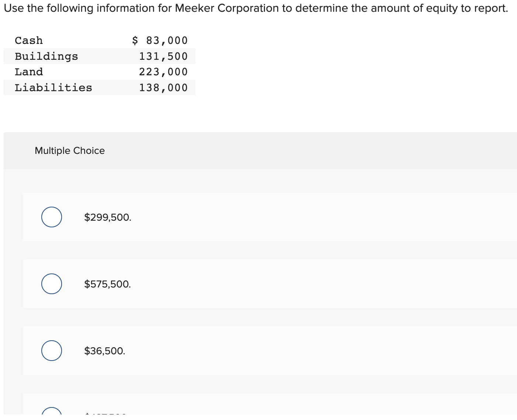This screenshot has height=420, width=517.
Task: Click the Cash row label
Action: pos(29,40)
